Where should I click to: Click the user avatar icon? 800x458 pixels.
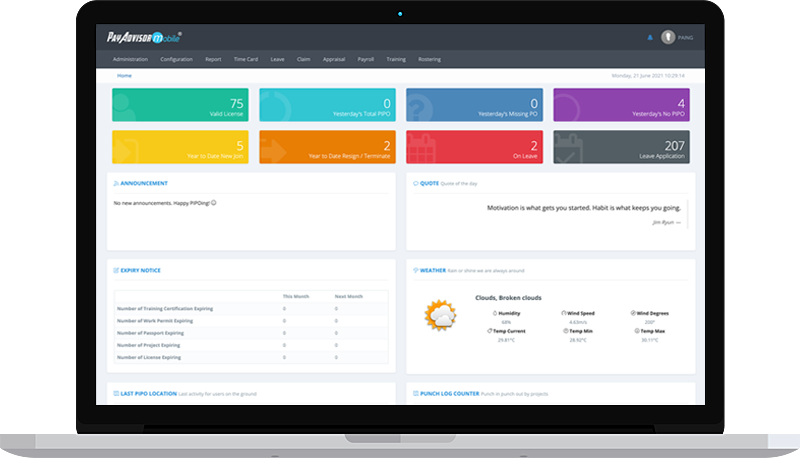(x=668, y=38)
